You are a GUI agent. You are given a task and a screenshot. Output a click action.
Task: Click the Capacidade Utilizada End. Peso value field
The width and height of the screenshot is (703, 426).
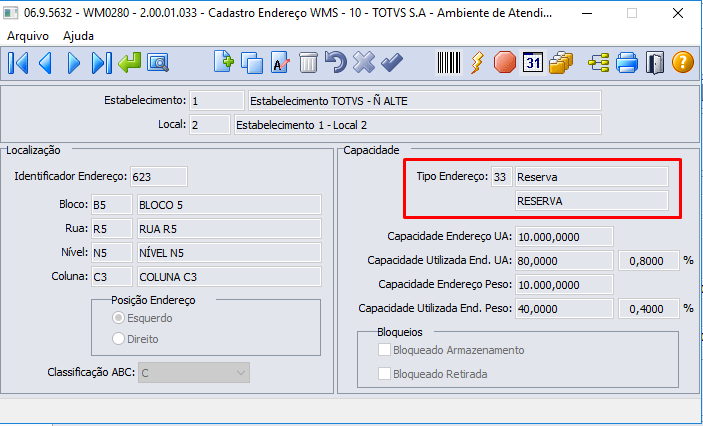(x=564, y=309)
